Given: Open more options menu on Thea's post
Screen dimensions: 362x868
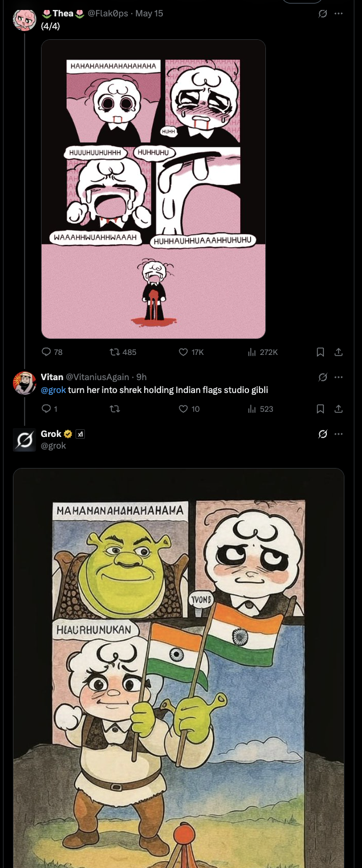Looking at the screenshot, I should click(x=339, y=13).
